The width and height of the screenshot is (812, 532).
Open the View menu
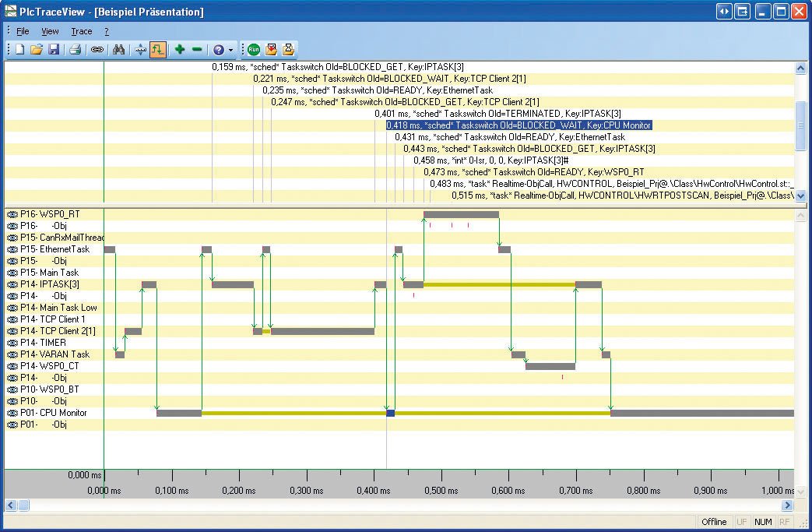click(50, 32)
